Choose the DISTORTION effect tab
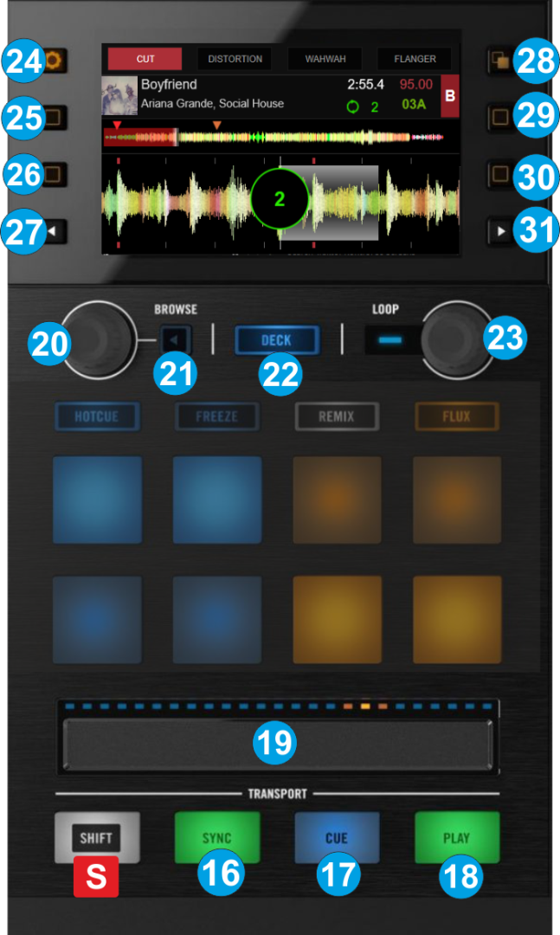This screenshot has height=935, width=560. coord(235,59)
